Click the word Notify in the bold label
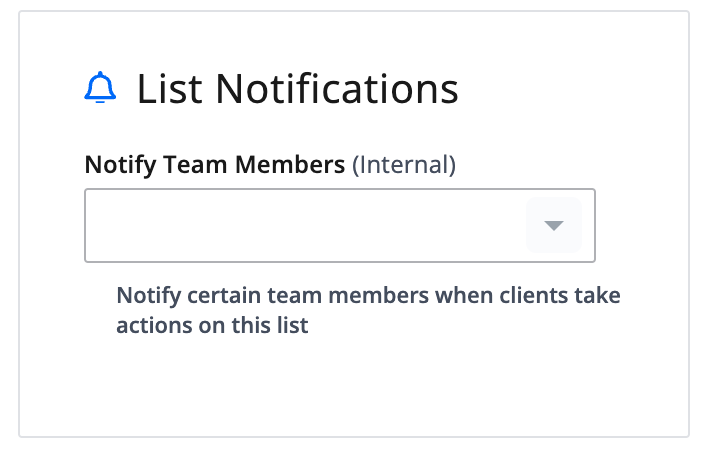 (120, 164)
